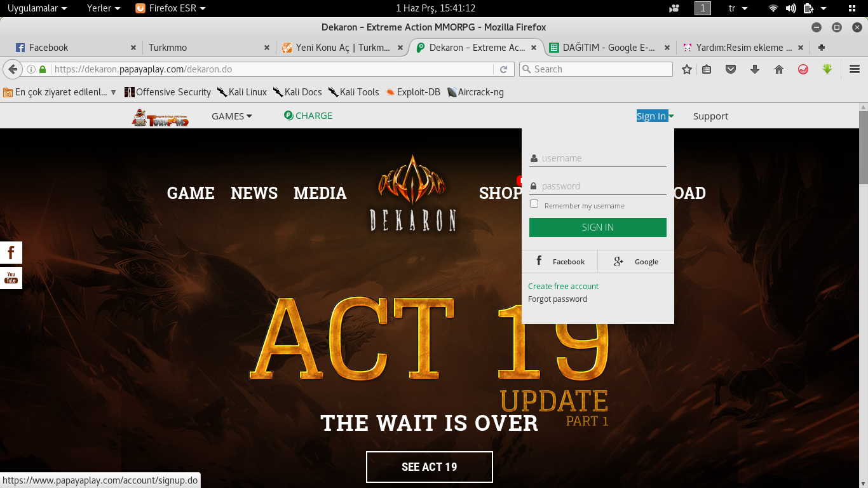Open the Firefox hamburger menu
The width and height of the screenshot is (868, 488).
coord(855,69)
